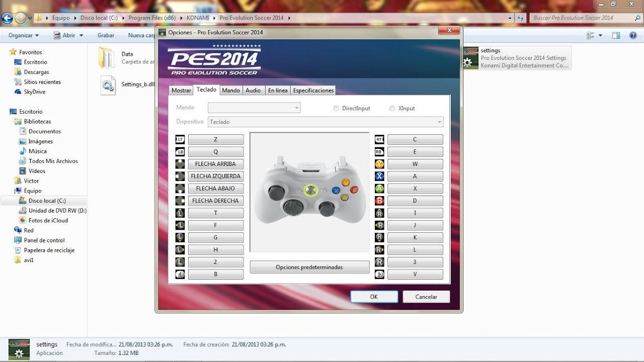This screenshot has height=362, width=644.
Task: Click the Z key binding for LT
Action: tap(216, 139)
